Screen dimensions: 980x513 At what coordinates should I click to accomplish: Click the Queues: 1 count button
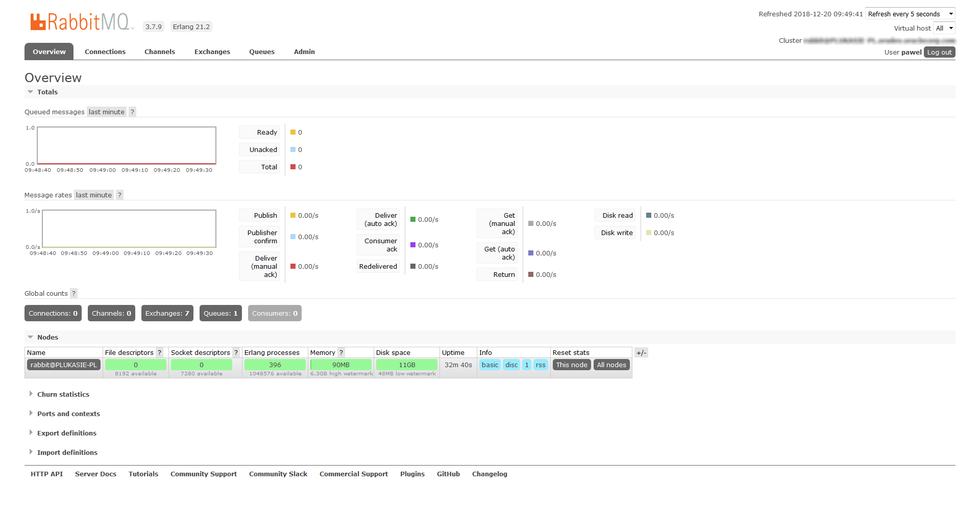220,313
